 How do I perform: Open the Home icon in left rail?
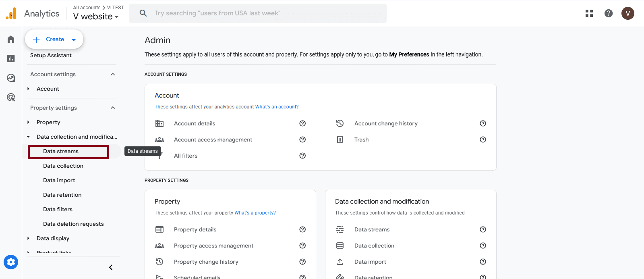[x=11, y=39]
